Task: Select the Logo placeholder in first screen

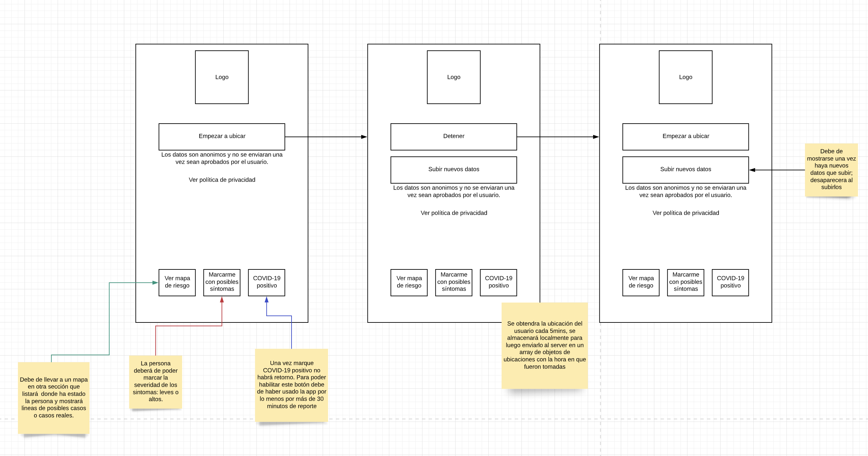Action: 222,77
